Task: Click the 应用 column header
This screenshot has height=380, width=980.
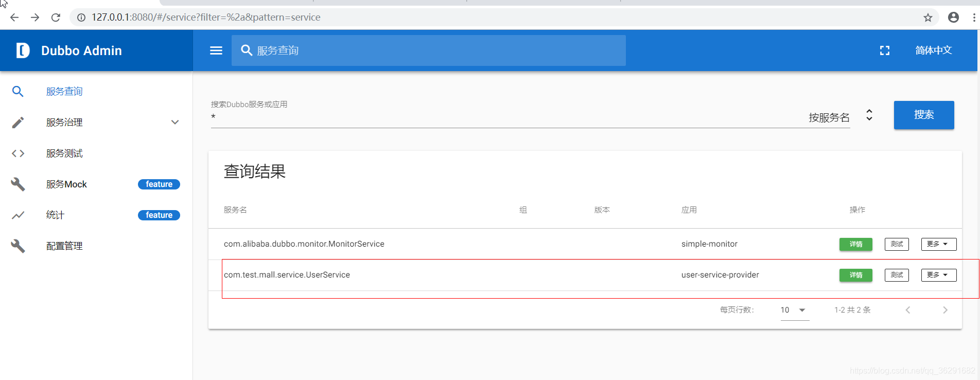Action: [x=689, y=210]
